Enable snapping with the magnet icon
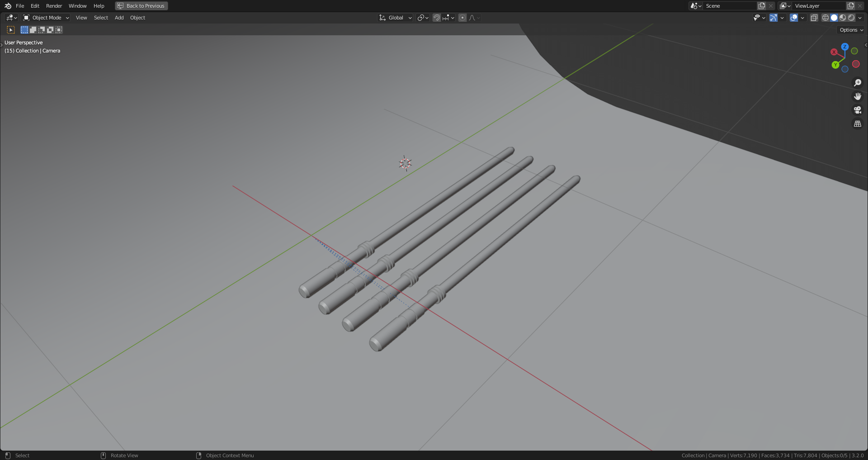This screenshot has height=460, width=868. click(437, 18)
